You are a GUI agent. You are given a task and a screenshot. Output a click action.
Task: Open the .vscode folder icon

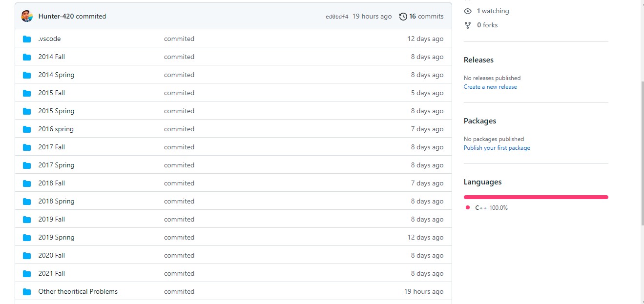click(x=26, y=39)
